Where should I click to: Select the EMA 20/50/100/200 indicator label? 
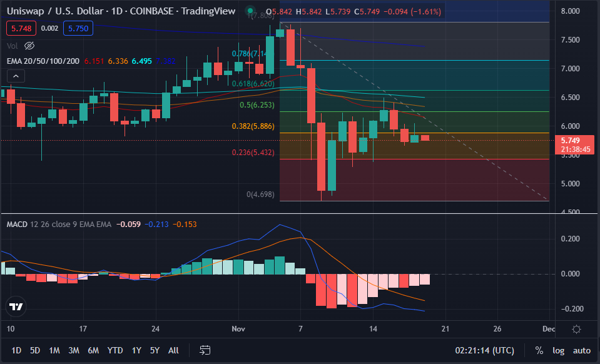pyautogui.click(x=43, y=61)
